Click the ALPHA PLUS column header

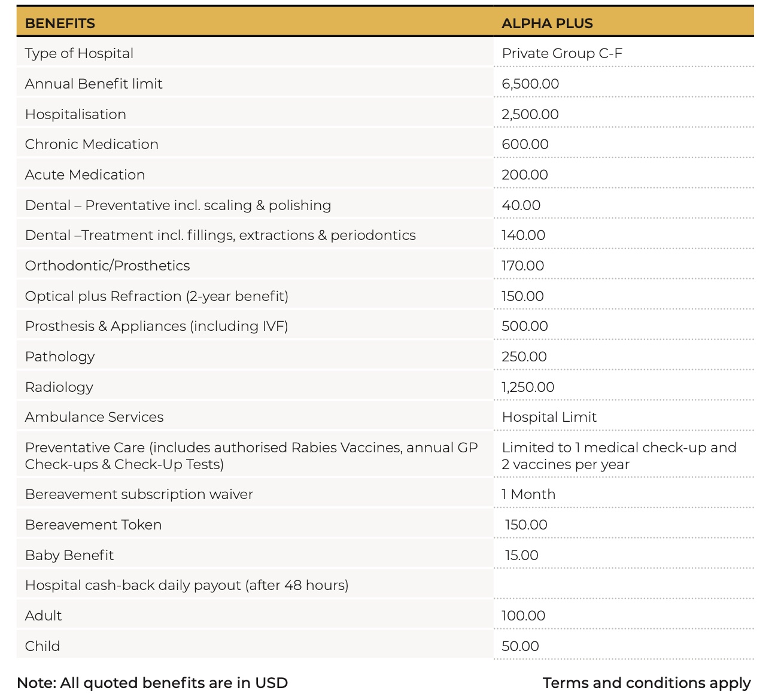tap(547, 23)
